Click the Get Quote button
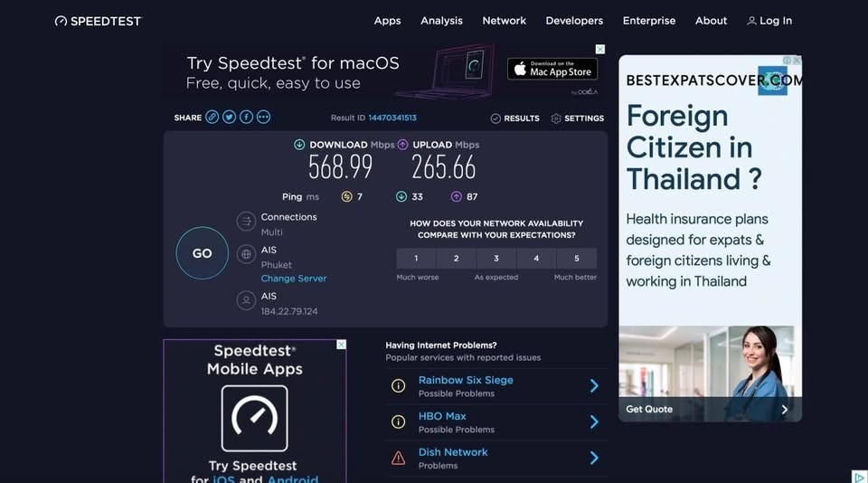Image resolution: width=868 pixels, height=483 pixels. point(649,410)
